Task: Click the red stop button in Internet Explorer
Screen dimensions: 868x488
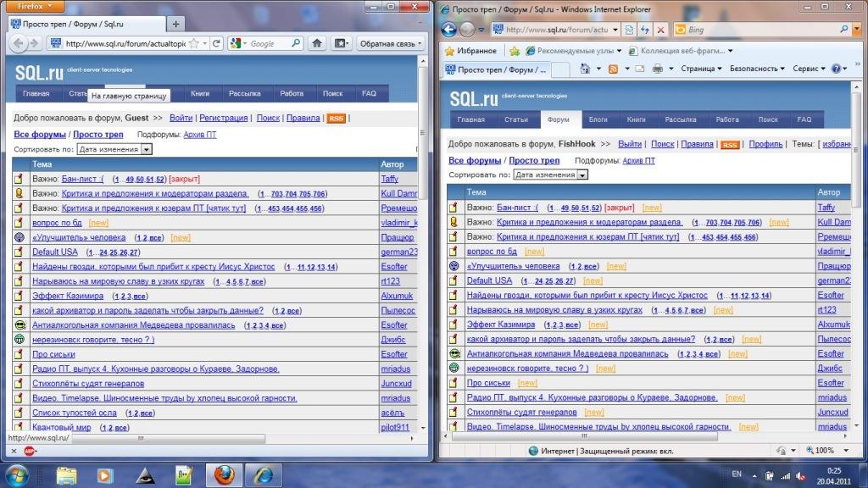Action: point(660,30)
